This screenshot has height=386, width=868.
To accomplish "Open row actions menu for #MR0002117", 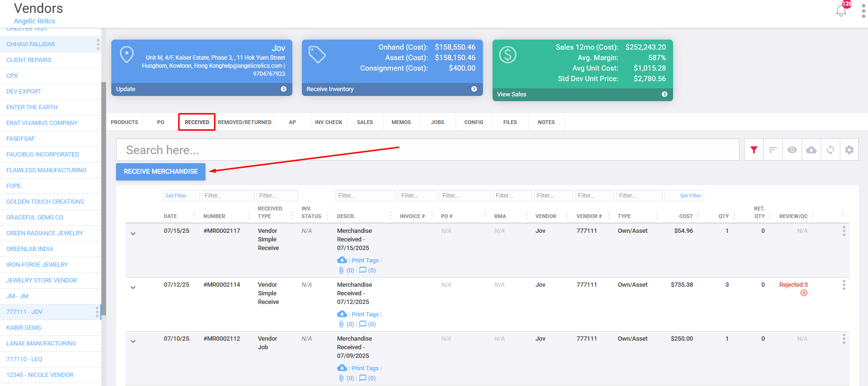I will (844, 231).
